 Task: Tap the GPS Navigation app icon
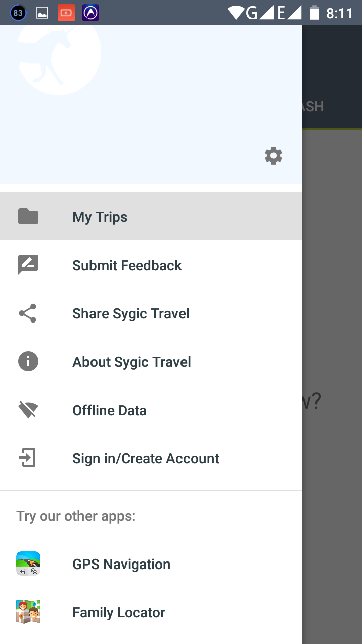click(x=28, y=563)
